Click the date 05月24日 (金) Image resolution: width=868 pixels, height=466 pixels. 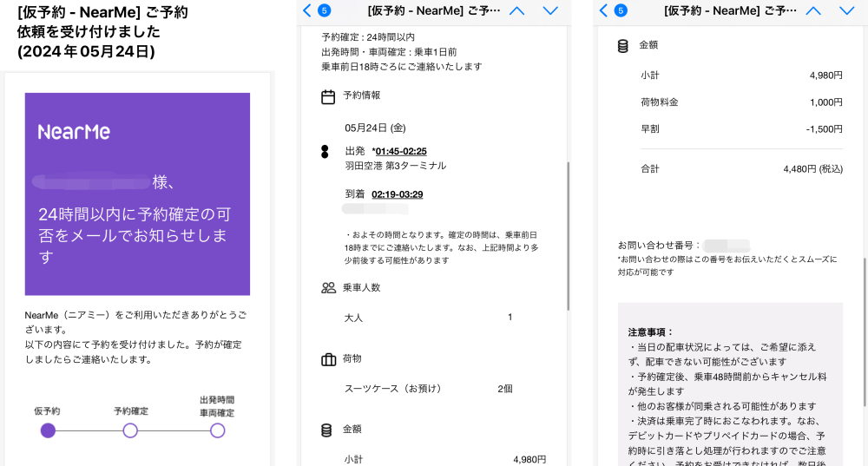point(375,128)
